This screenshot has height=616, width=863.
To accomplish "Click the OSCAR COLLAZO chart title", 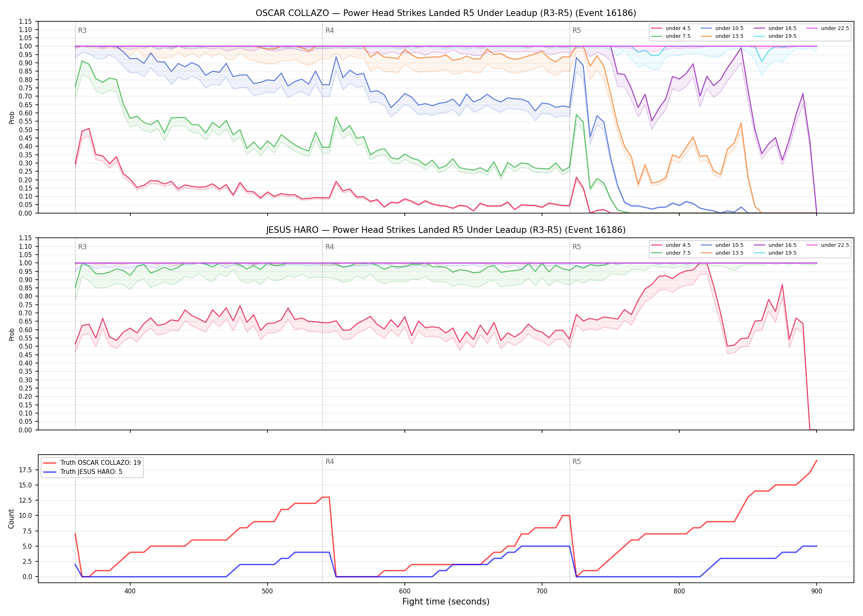I will point(446,13).
